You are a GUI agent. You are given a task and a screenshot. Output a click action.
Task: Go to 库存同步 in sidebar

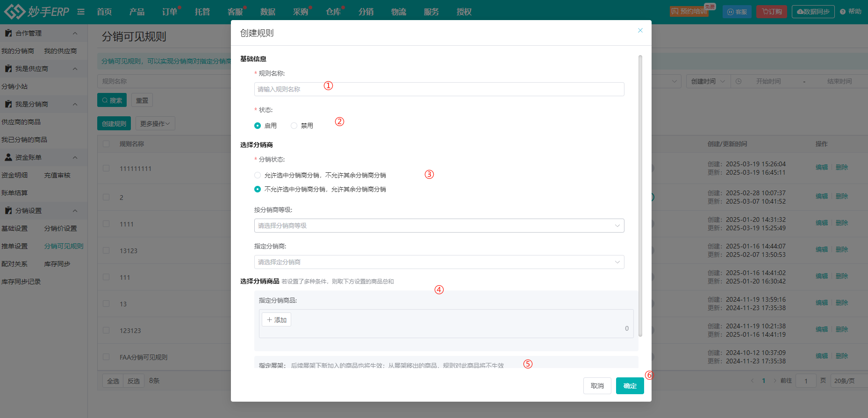click(57, 264)
